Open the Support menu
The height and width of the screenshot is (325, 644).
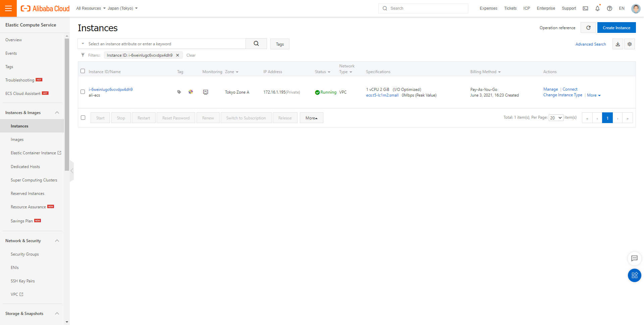[569, 8]
